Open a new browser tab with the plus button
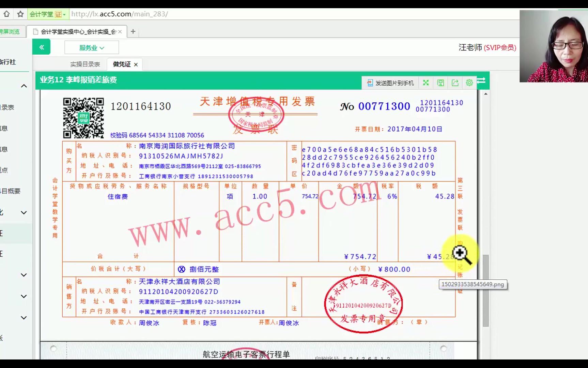 (x=133, y=31)
